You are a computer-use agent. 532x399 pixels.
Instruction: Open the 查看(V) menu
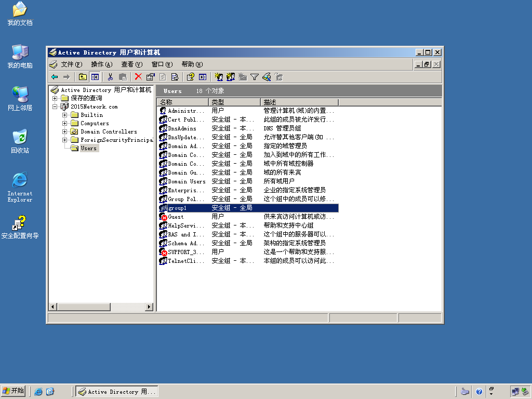tap(132, 64)
